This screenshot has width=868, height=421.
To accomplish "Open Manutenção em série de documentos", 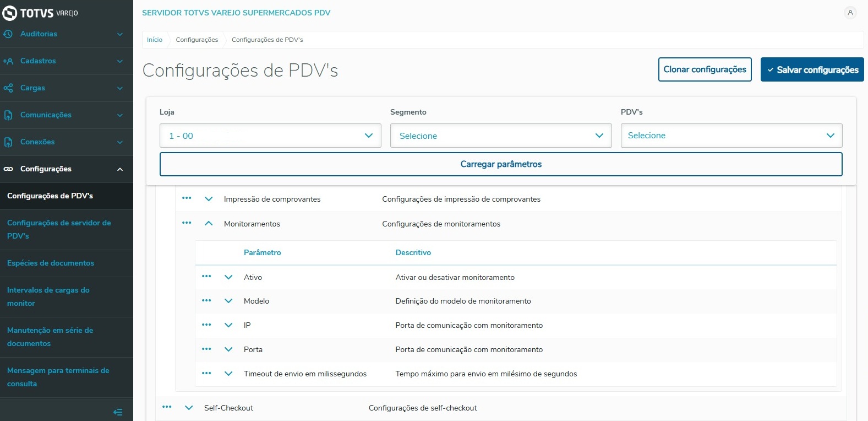I will [x=67, y=337].
